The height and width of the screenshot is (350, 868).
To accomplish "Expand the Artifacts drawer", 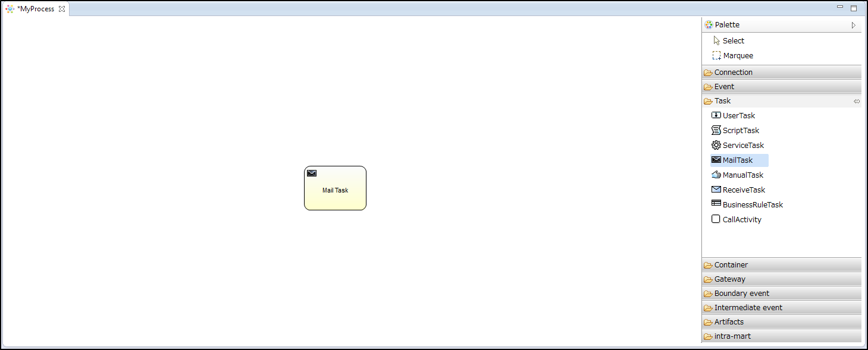I will click(782, 321).
